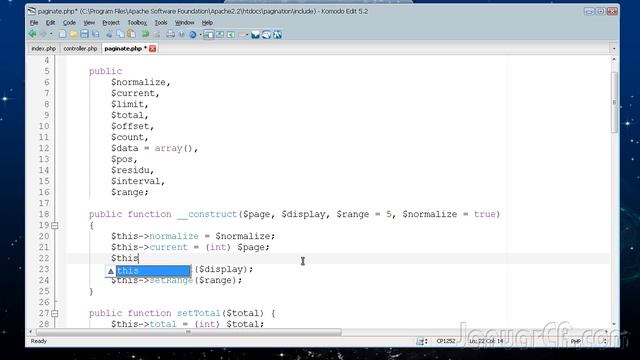
Task: Open the File menu
Action: (34, 22)
